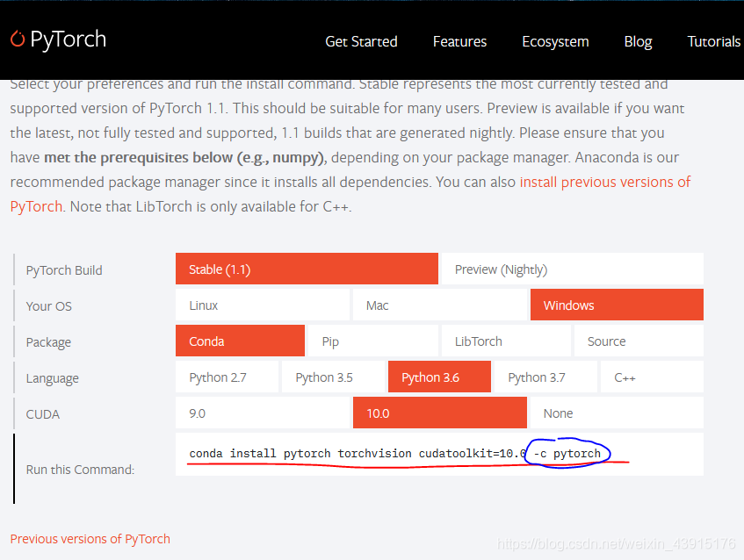This screenshot has width=744, height=560.
Task: Choose Windows as your OS
Action: 617,305
